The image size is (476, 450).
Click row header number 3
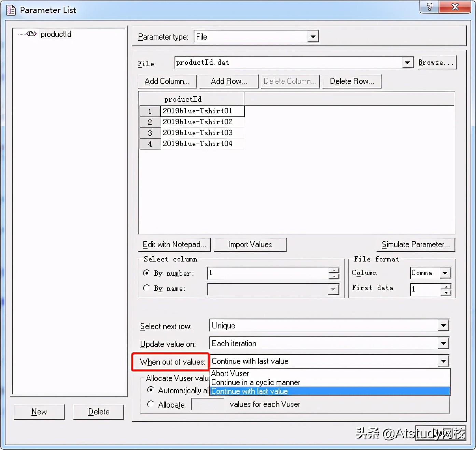click(150, 133)
